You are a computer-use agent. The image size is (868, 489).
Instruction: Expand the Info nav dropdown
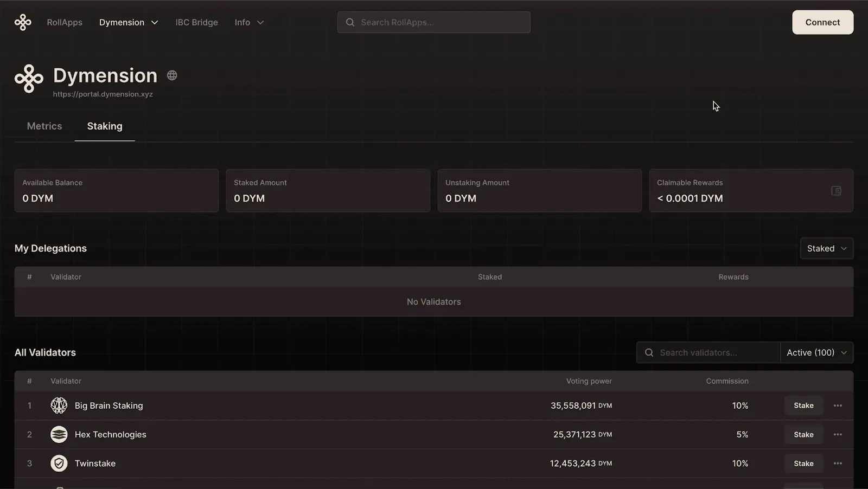[249, 22]
